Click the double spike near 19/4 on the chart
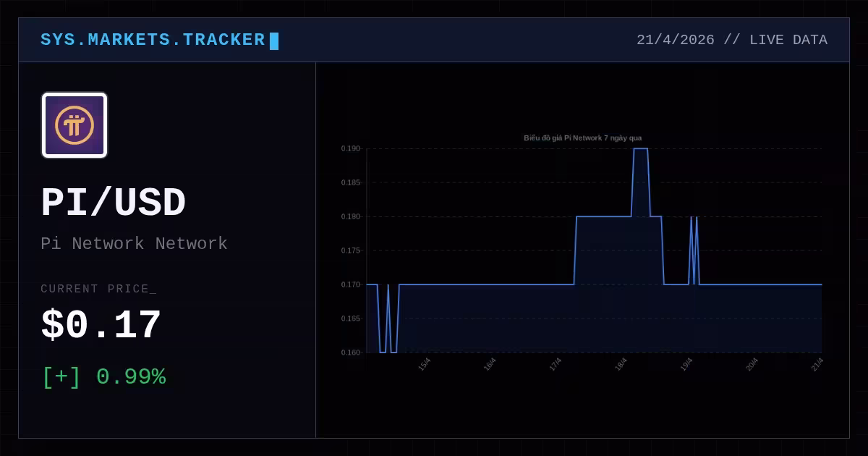Screen dimensions: 868x456 tap(694, 250)
